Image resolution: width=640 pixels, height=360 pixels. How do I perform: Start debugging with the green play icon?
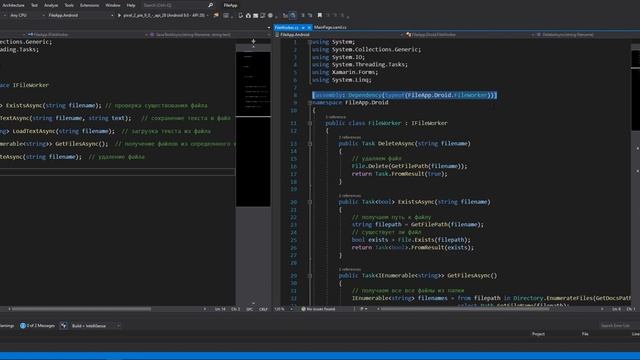click(119, 16)
